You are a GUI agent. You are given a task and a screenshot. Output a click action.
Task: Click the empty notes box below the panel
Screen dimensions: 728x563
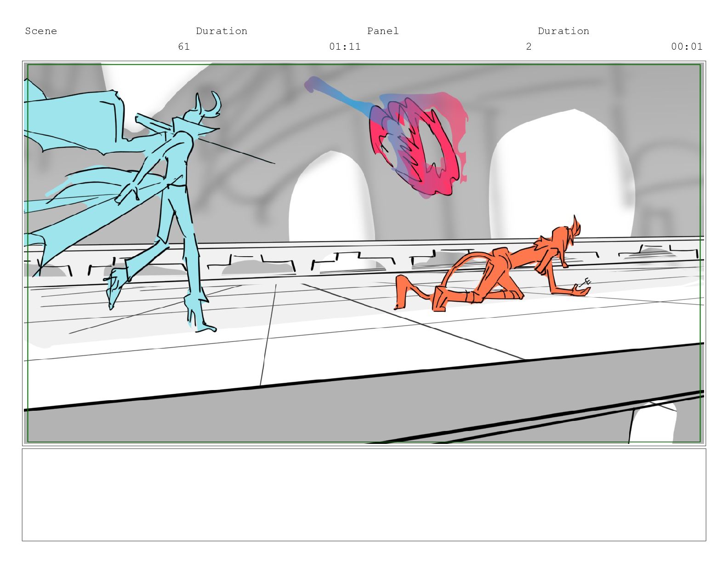point(364,495)
